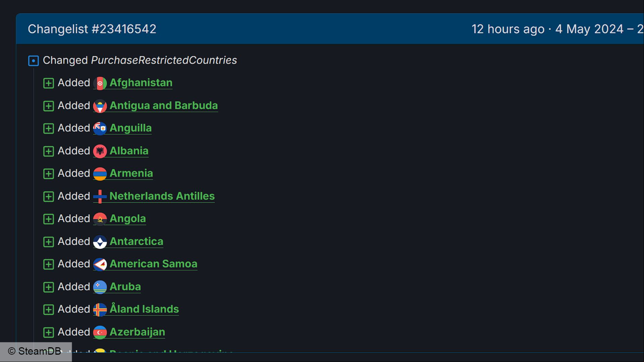The width and height of the screenshot is (644, 362).
Task: Open the Azerbaijan country link
Action: [x=137, y=332]
